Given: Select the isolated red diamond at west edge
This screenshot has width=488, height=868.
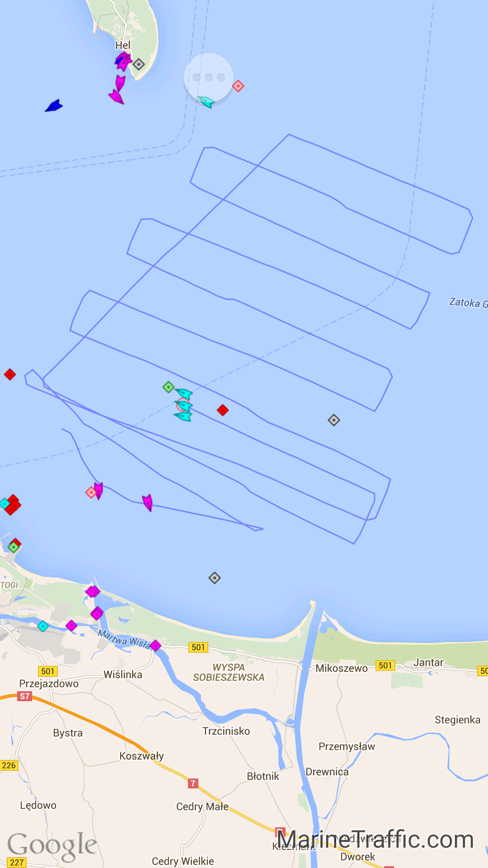Looking at the screenshot, I should point(10,374).
